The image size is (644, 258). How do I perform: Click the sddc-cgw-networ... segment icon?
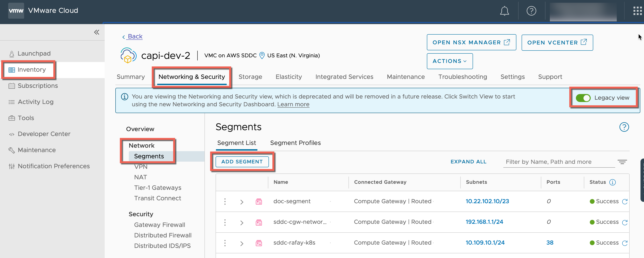[259, 222]
